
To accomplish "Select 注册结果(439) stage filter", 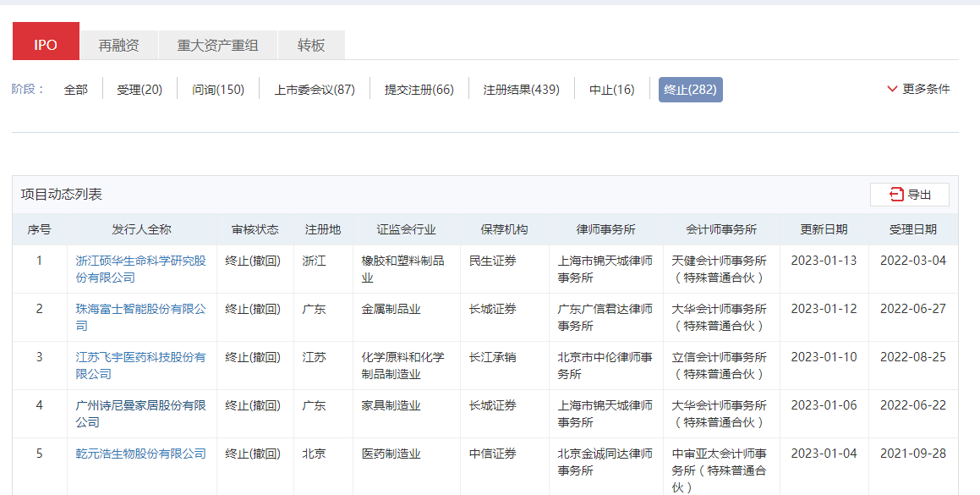I will pyautogui.click(x=521, y=90).
